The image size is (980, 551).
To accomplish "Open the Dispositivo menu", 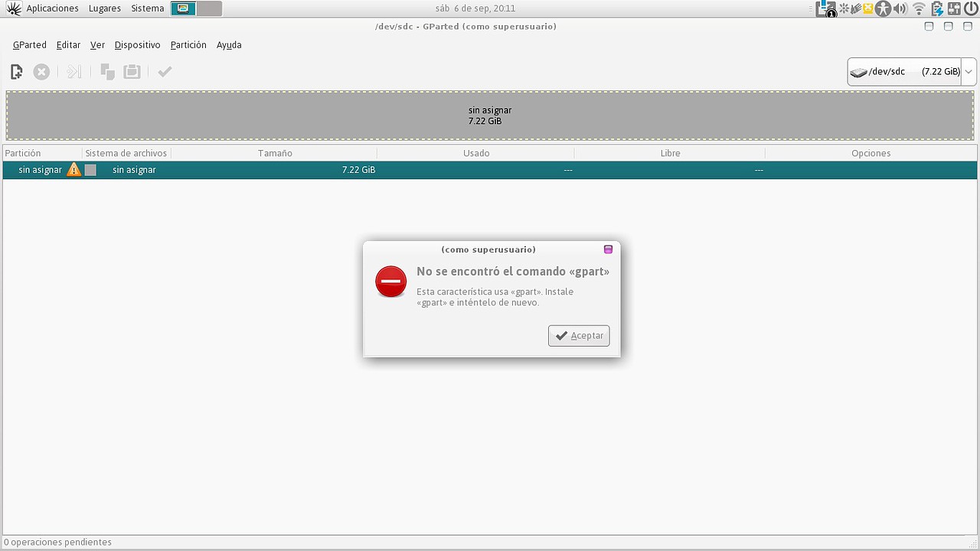I will click(x=137, y=45).
